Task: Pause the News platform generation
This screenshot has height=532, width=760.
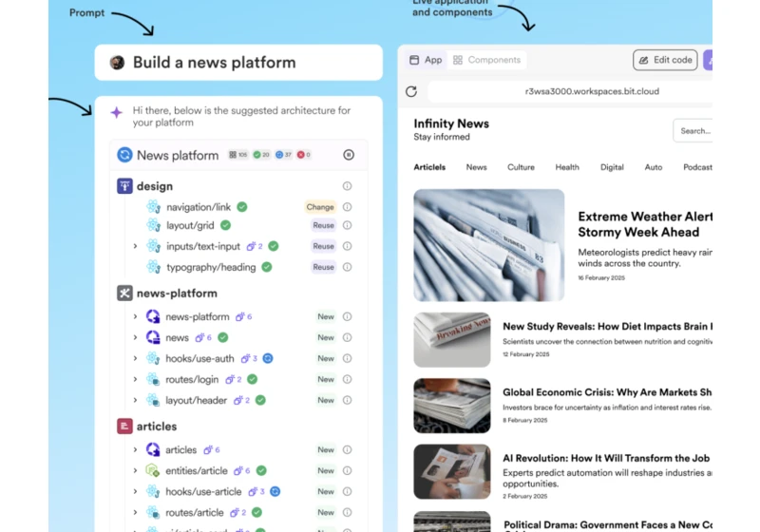Action: (349, 155)
